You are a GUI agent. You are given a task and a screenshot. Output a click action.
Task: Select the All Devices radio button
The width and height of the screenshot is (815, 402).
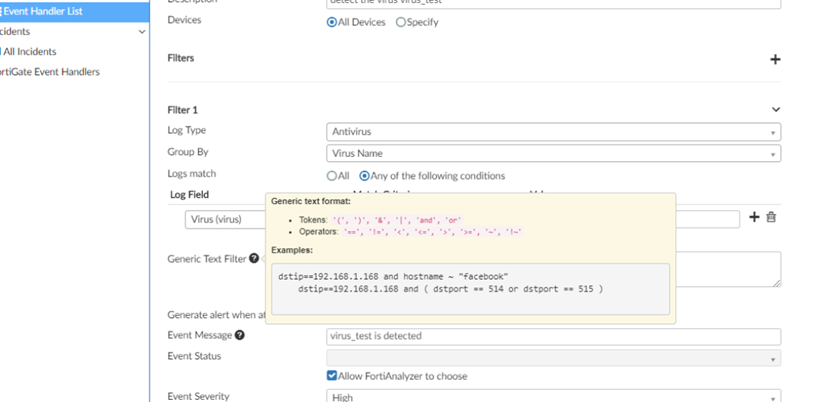click(x=332, y=22)
